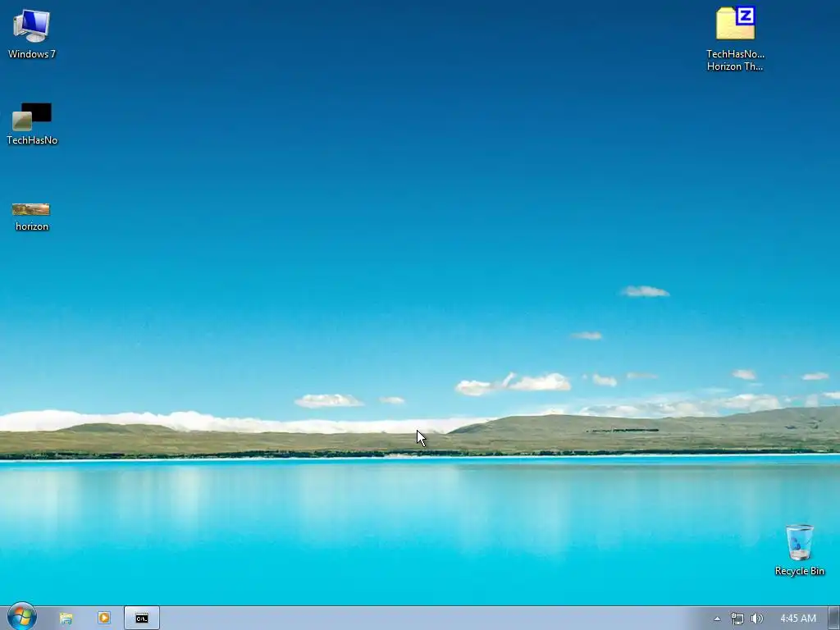Show hidden system tray icons
840x630 pixels.
click(717, 619)
